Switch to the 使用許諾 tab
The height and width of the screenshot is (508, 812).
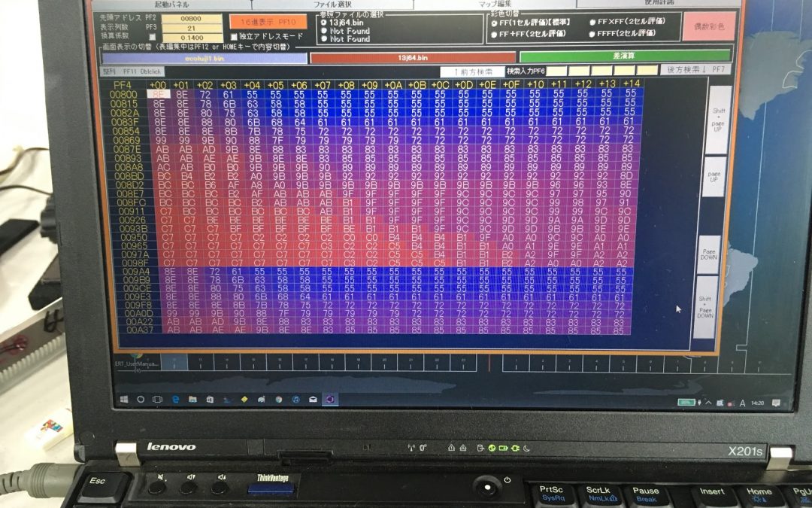tap(659, 3)
